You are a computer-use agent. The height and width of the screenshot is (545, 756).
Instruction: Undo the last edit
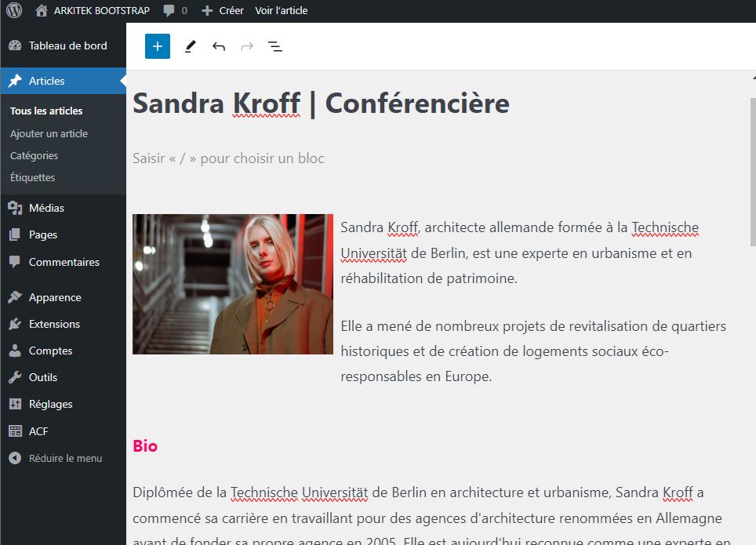pyautogui.click(x=219, y=46)
